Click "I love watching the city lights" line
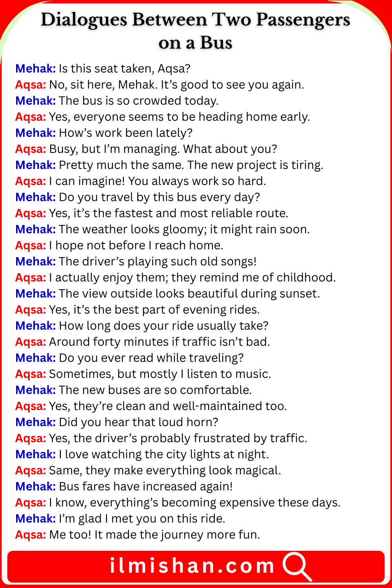 (x=164, y=454)
